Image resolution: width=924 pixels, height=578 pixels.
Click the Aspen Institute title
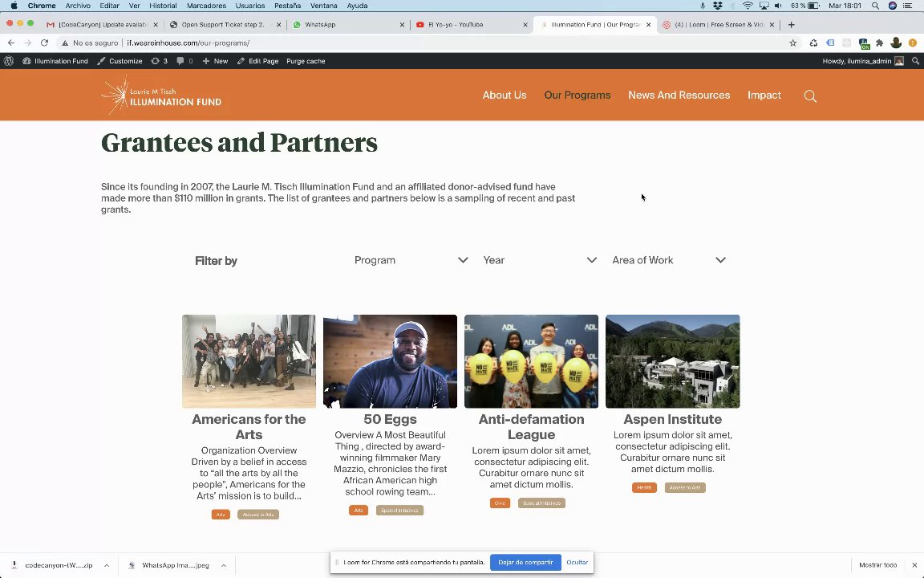(672, 419)
